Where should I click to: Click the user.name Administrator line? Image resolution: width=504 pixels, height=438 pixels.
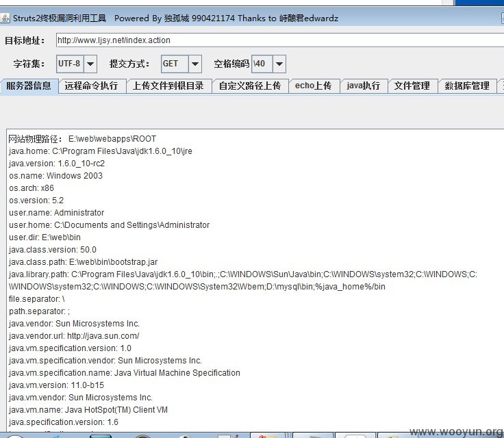pyautogui.click(x=57, y=213)
